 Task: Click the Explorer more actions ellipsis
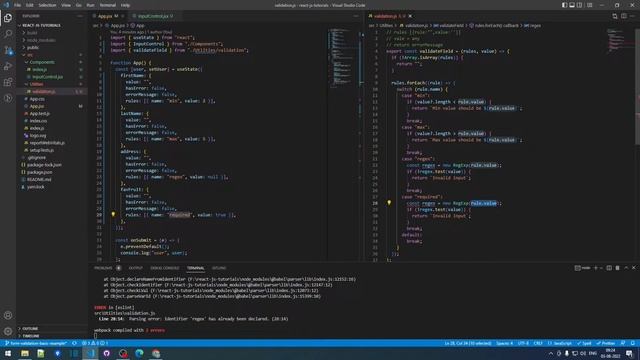click(x=80, y=16)
